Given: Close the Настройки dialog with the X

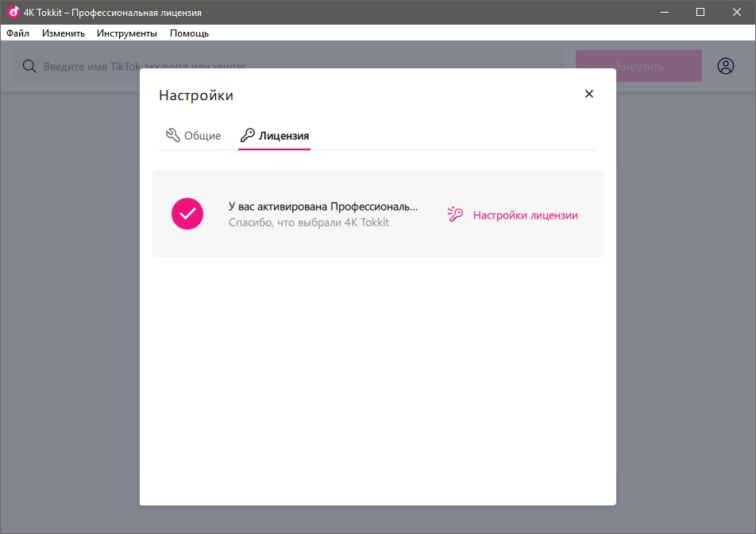Looking at the screenshot, I should [x=588, y=94].
